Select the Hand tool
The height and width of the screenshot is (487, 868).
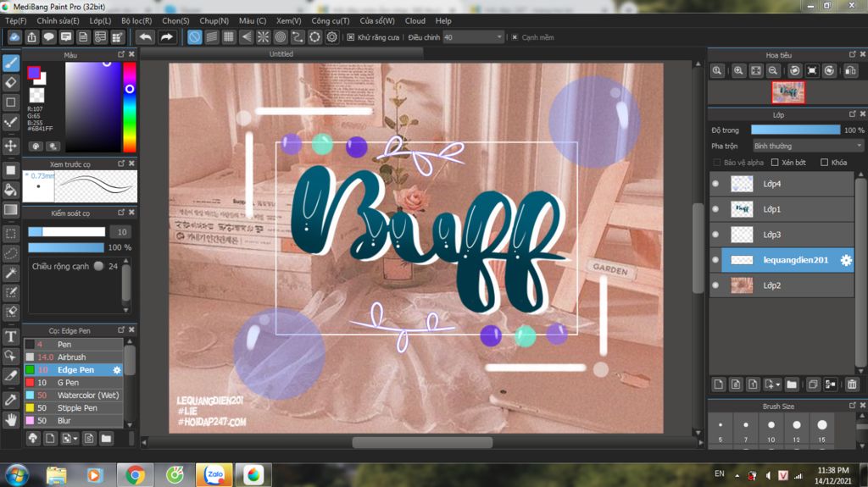[x=11, y=420]
